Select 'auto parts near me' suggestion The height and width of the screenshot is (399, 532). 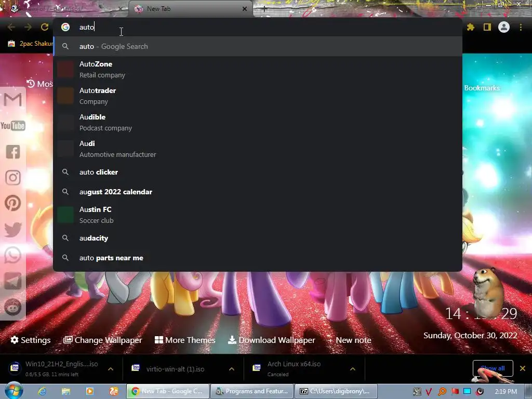[258, 258]
